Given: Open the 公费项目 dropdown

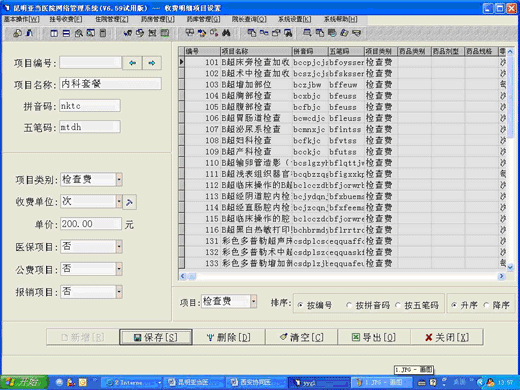Looking at the screenshot, I should point(119,269).
